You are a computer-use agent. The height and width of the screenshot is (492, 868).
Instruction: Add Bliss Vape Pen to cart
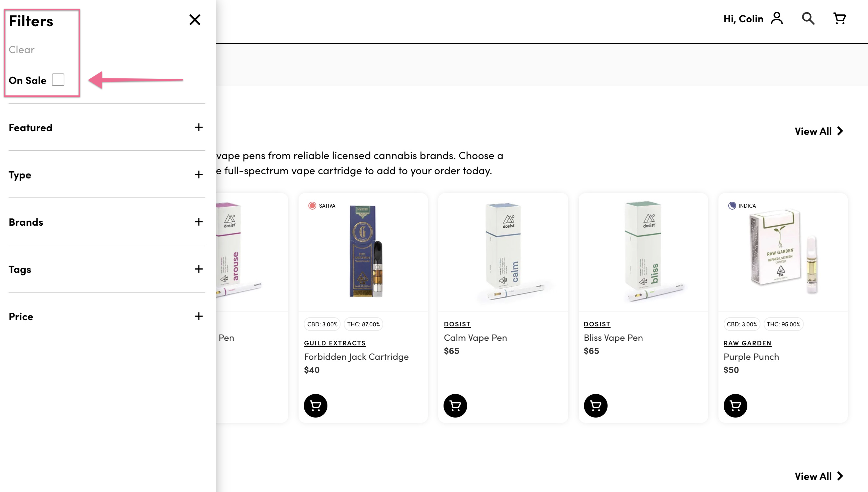click(595, 405)
